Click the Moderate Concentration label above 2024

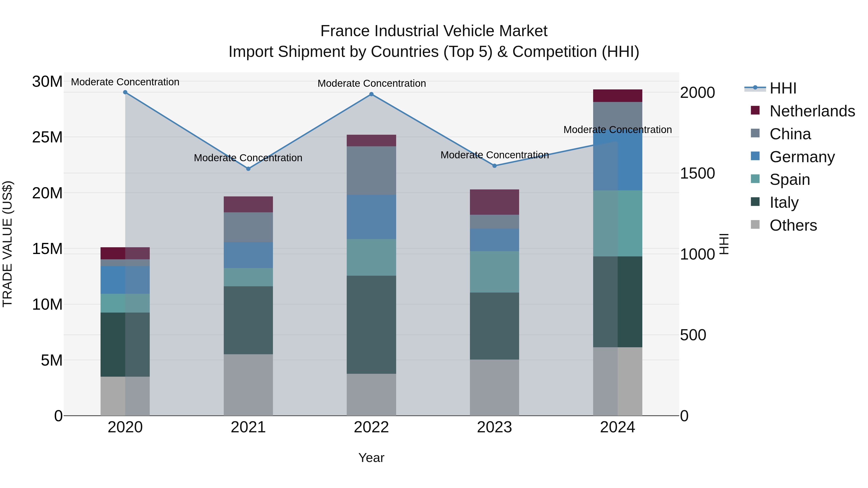[618, 130]
